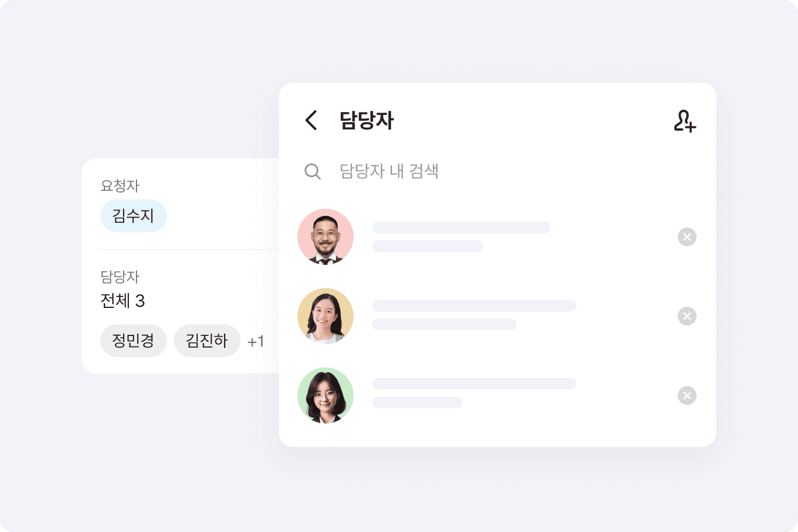Click the 김진하 assignee chip
798x532 pixels.
pos(206,341)
